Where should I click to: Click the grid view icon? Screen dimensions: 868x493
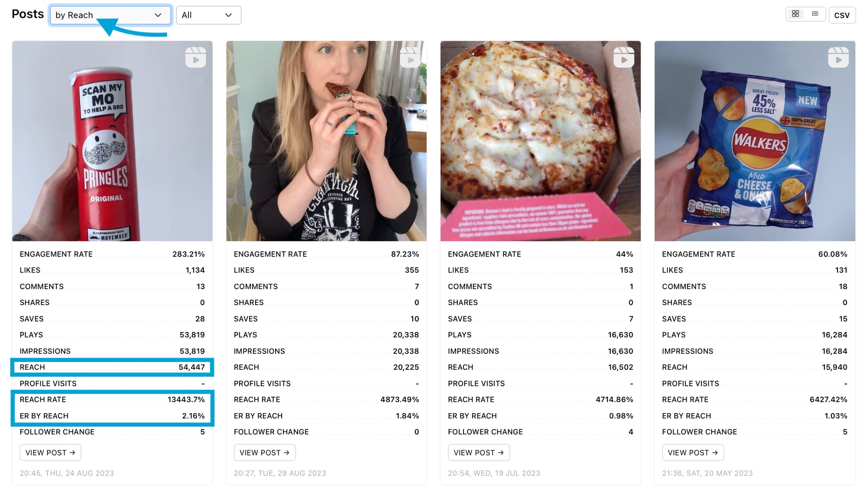(x=795, y=14)
